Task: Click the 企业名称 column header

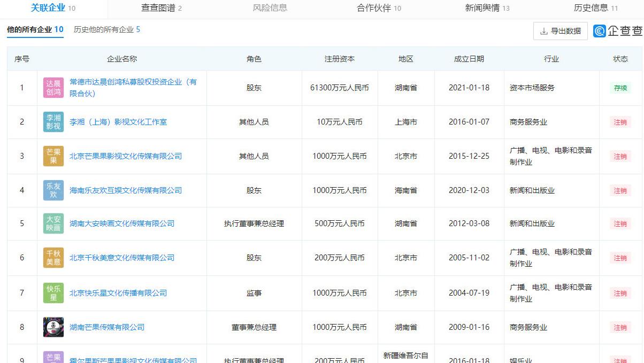Action: click(x=122, y=59)
